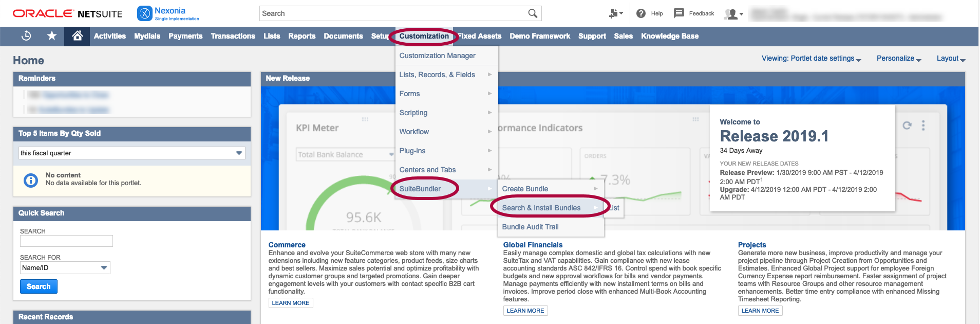
Task: Select Search & Install Bundles submenu item
Action: pos(541,208)
